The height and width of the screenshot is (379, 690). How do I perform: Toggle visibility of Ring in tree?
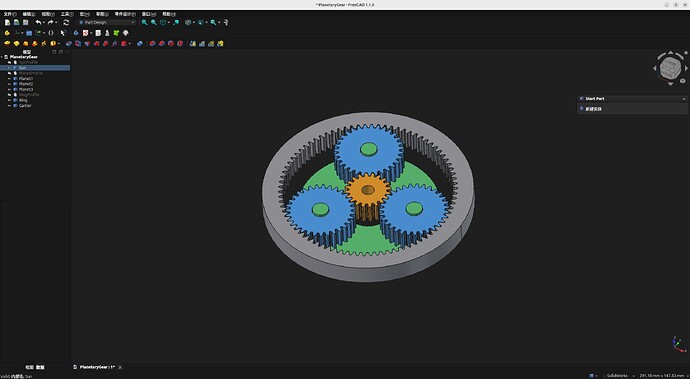click(x=9, y=100)
